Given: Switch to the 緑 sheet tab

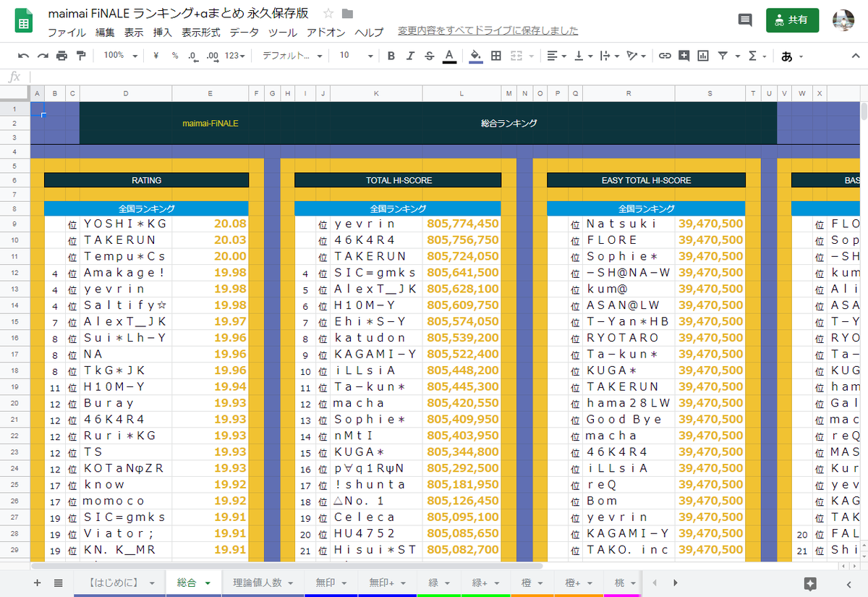Looking at the screenshot, I should point(438,583).
